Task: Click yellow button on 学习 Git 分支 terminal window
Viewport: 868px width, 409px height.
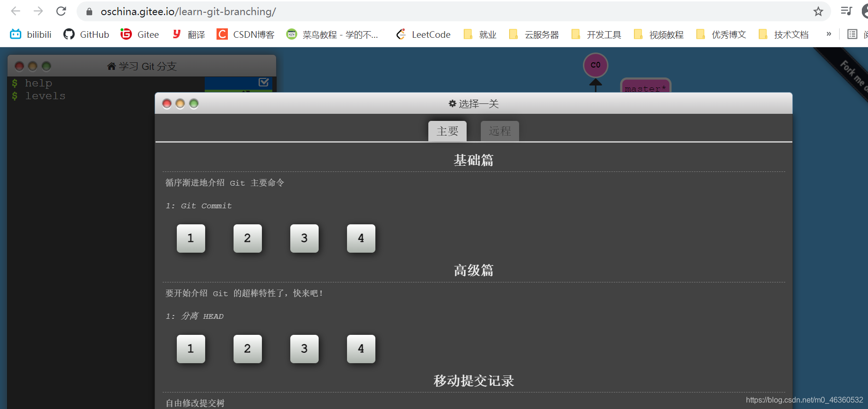Action: [33, 66]
